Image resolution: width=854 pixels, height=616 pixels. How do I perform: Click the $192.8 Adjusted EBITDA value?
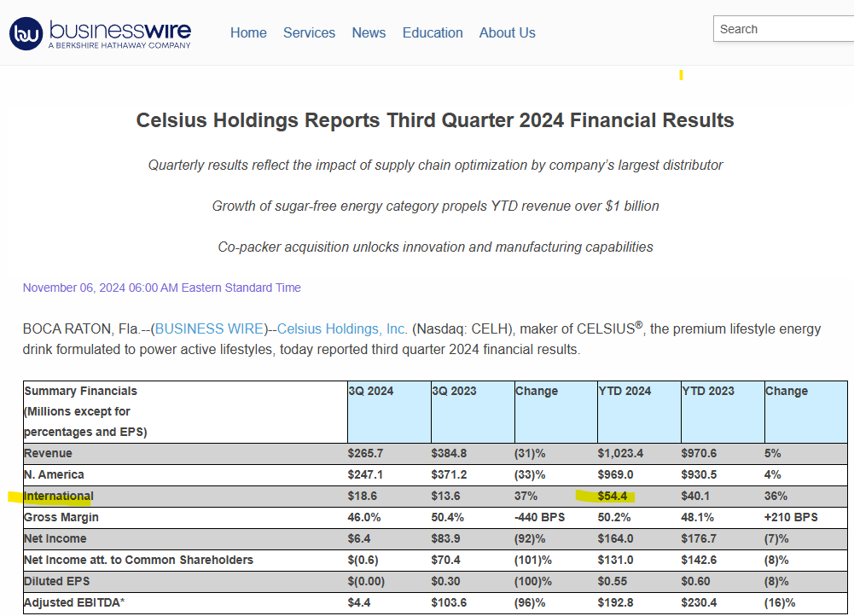point(615,602)
